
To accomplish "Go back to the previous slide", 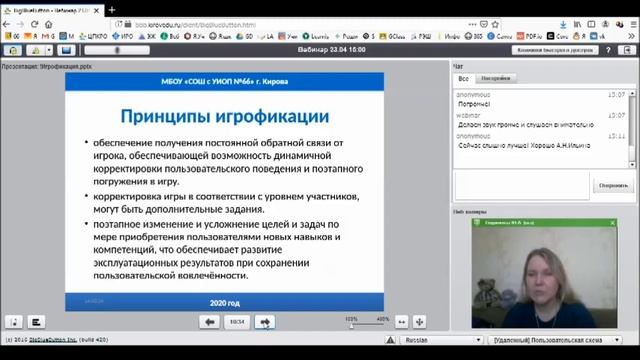I will click(209, 322).
